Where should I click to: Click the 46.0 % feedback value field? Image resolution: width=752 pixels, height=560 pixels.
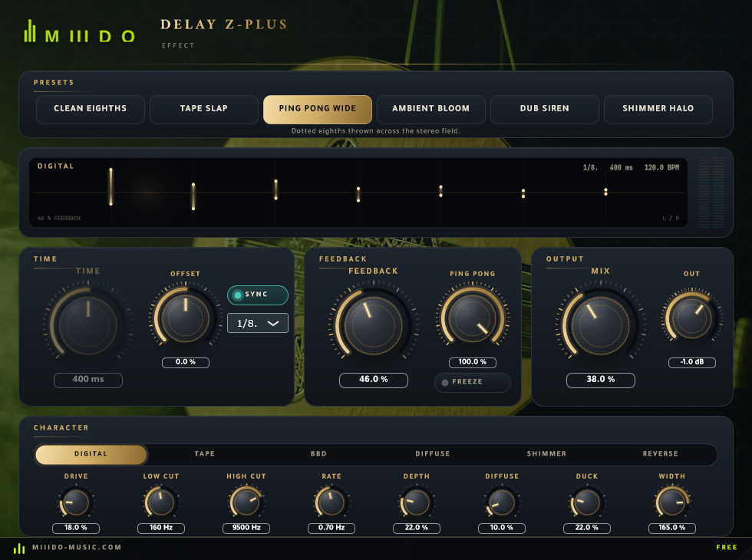pos(374,380)
